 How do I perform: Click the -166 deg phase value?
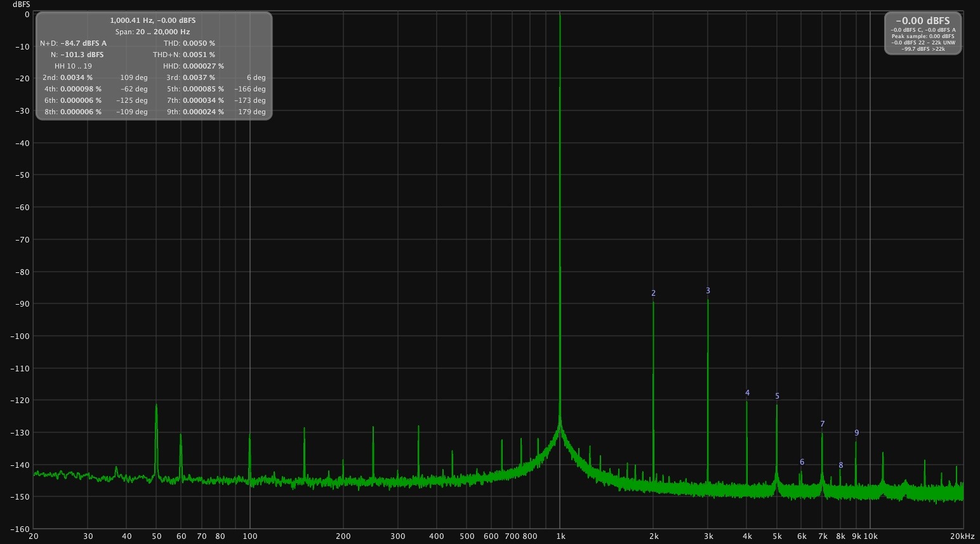click(250, 89)
